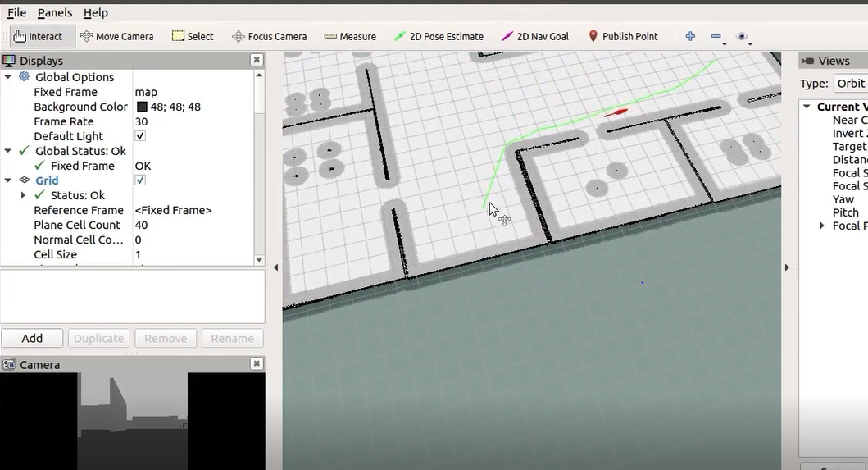
Task: Select the Publish Point tool
Action: pos(623,37)
